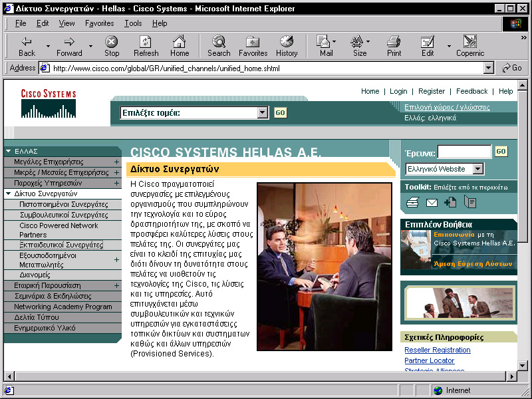This screenshot has height=399, width=532.
Task: Select Συμβουλευτικοί Συνεργάτες in sidebar
Action: (64, 215)
